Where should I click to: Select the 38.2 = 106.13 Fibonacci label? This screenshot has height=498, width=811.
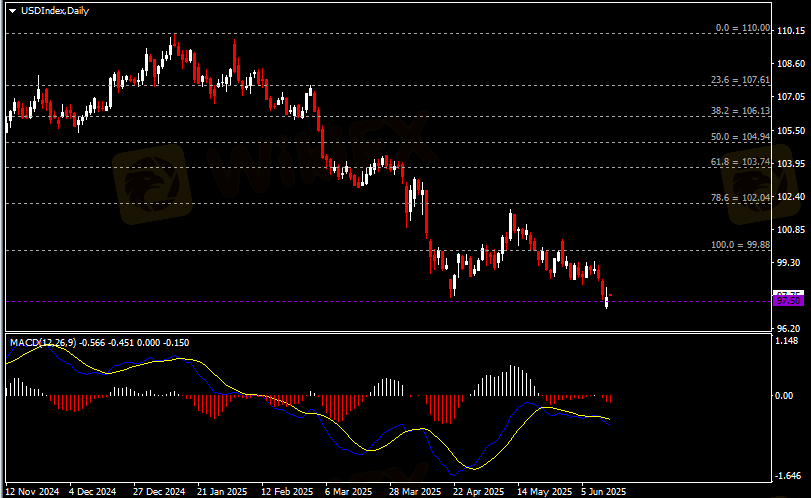pos(740,111)
